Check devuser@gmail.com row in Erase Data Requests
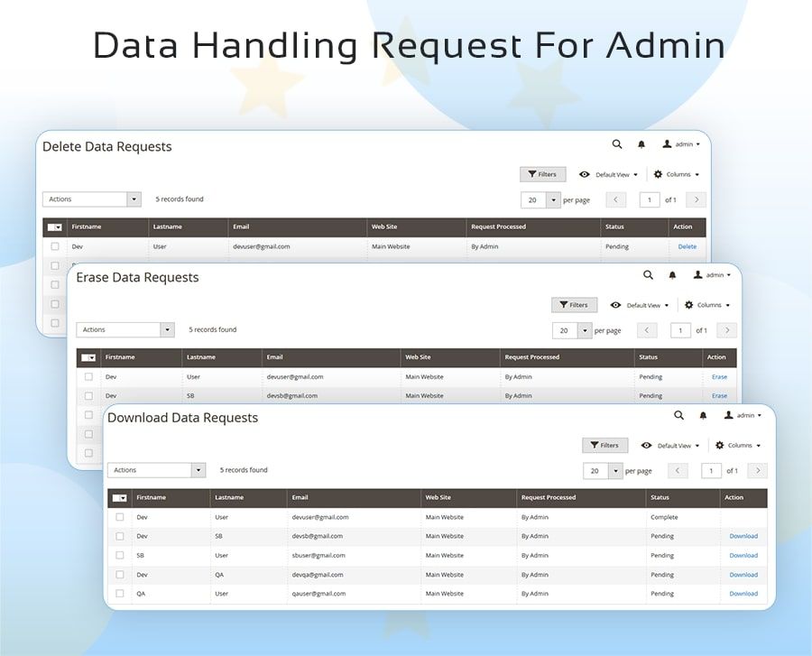812x656 pixels. [x=88, y=377]
